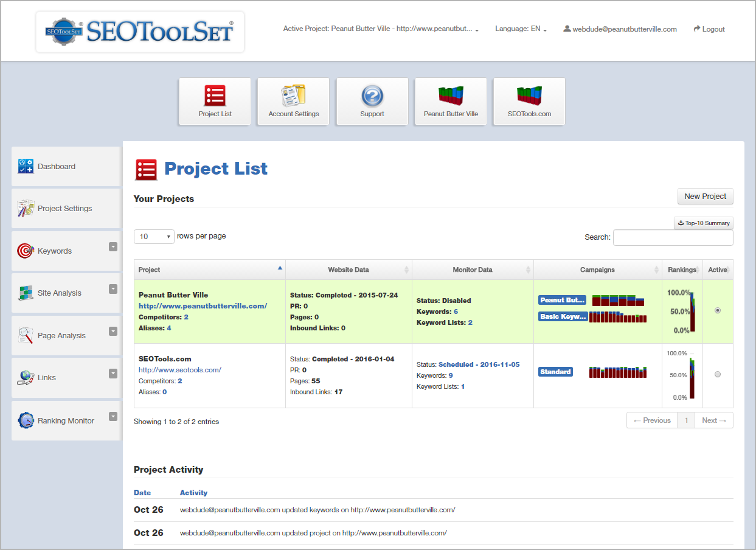Sort table by Monitor Data column
This screenshot has width=756, height=550.
(x=473, y=270)
